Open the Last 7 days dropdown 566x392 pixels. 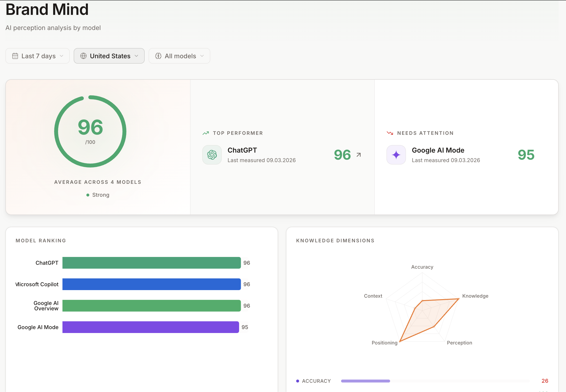point(38,56)
